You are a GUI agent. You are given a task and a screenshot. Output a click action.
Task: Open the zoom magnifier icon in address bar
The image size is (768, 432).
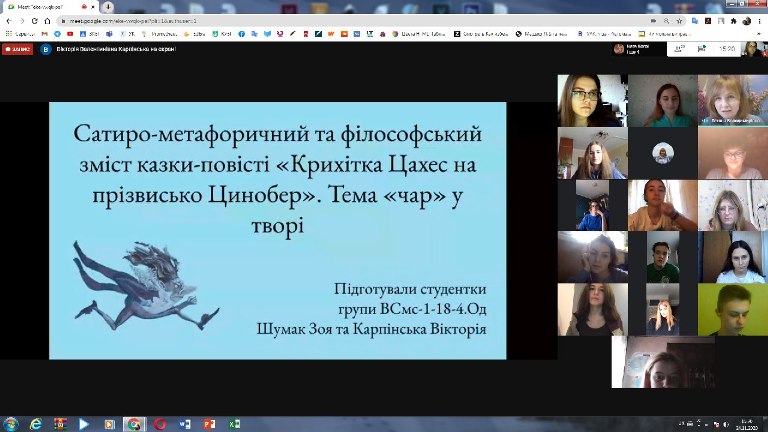(666, 21)
